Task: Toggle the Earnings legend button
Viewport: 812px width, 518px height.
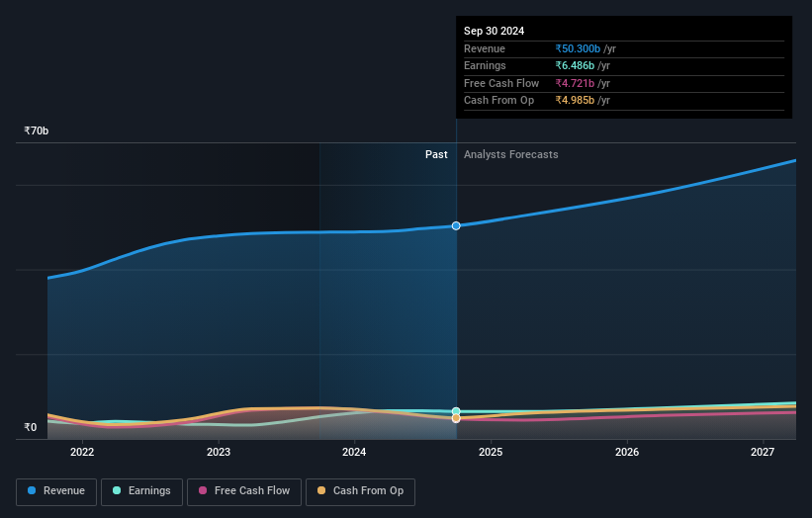Action: point(141,491)
